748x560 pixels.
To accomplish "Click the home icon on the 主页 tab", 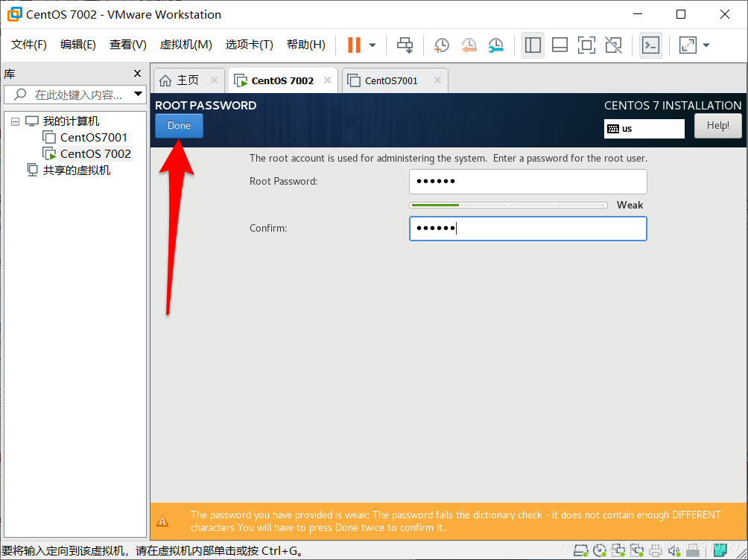I will pos(165,80).
